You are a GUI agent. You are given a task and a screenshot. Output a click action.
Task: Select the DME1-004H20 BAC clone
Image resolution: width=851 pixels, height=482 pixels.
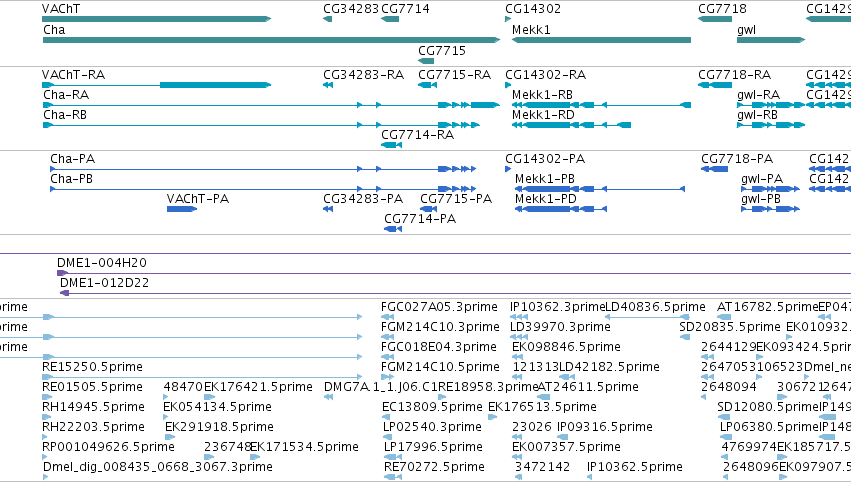click(x=102, y=263)
